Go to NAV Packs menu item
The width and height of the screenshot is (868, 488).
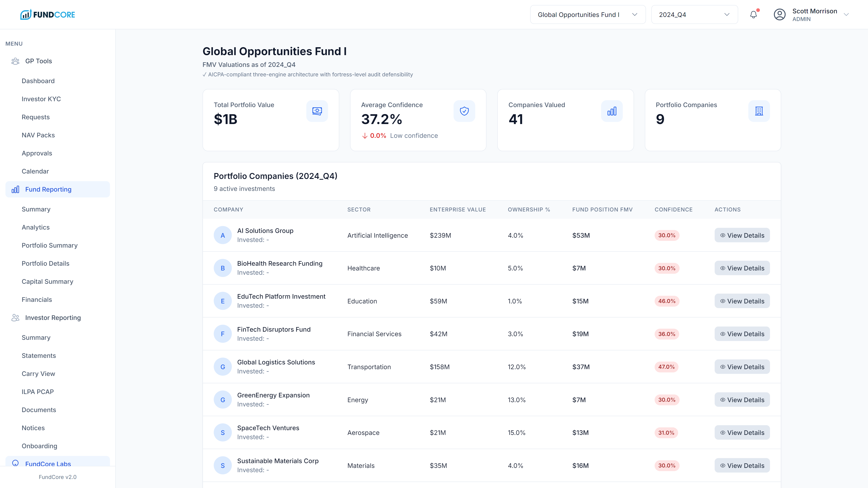(x=38, y=135)
